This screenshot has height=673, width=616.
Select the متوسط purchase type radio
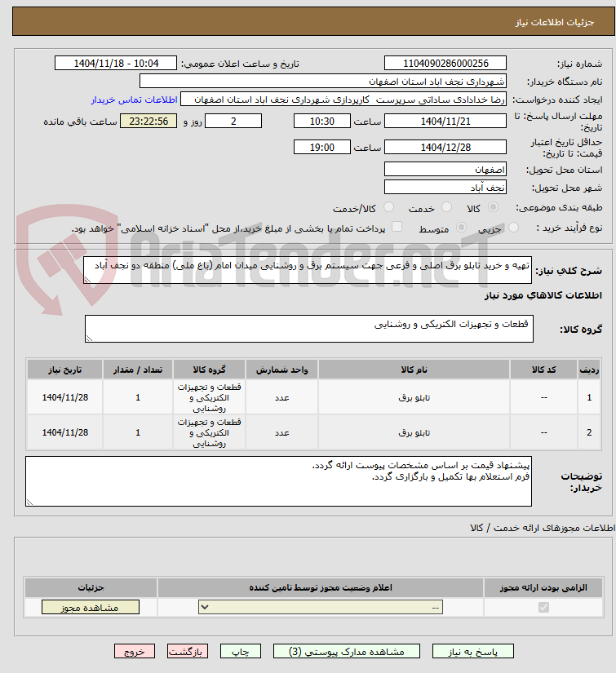point(462,228)
